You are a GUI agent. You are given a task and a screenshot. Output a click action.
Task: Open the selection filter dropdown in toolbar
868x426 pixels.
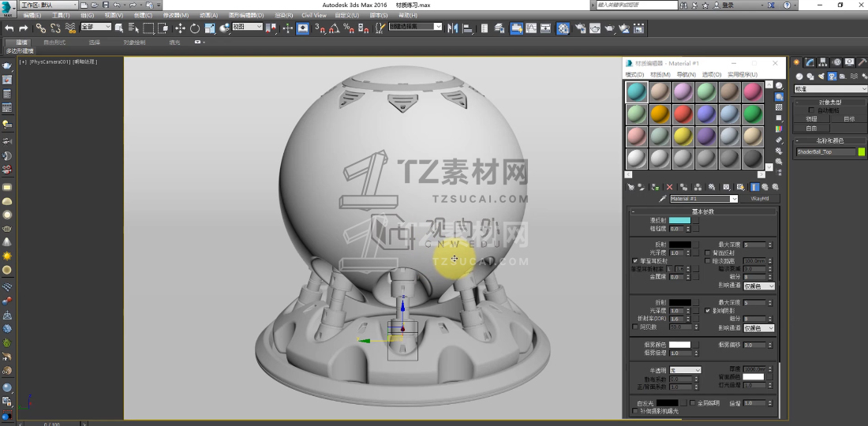click(95, 27)
